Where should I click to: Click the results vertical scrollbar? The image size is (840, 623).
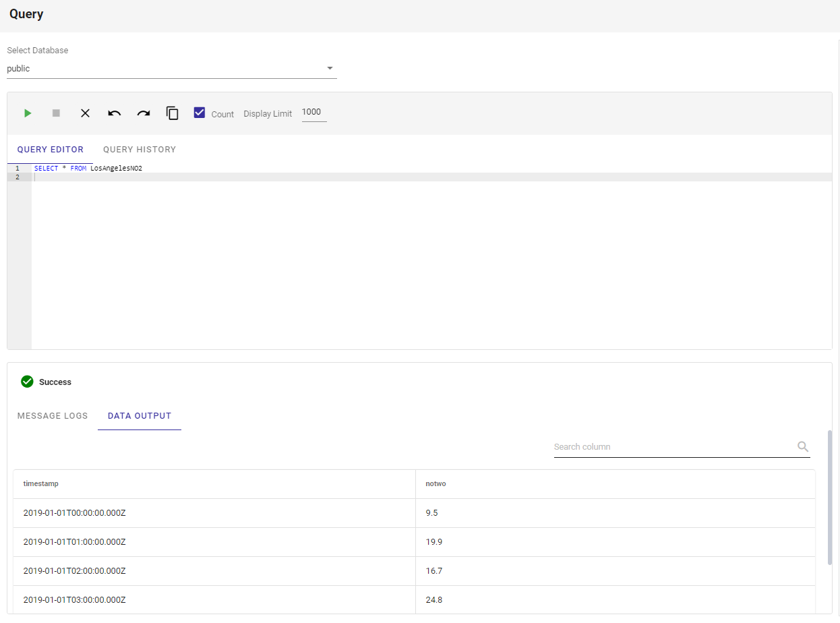tap(829, 496)
